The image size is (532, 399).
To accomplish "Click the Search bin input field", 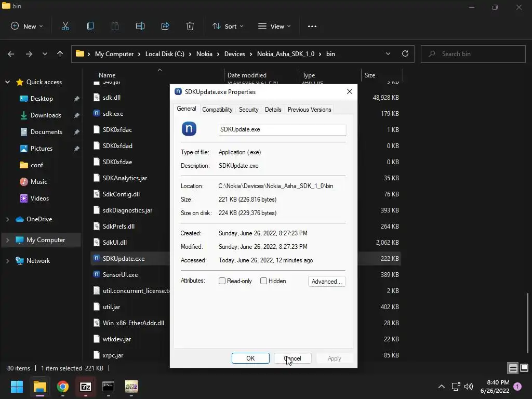I will coord(473,54).
